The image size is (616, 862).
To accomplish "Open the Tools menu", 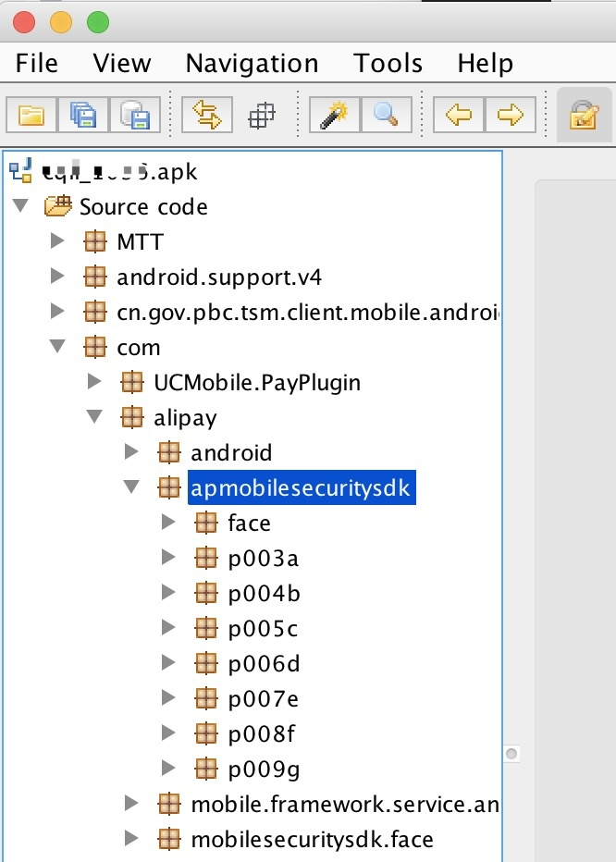I will [x=388, y=63].
